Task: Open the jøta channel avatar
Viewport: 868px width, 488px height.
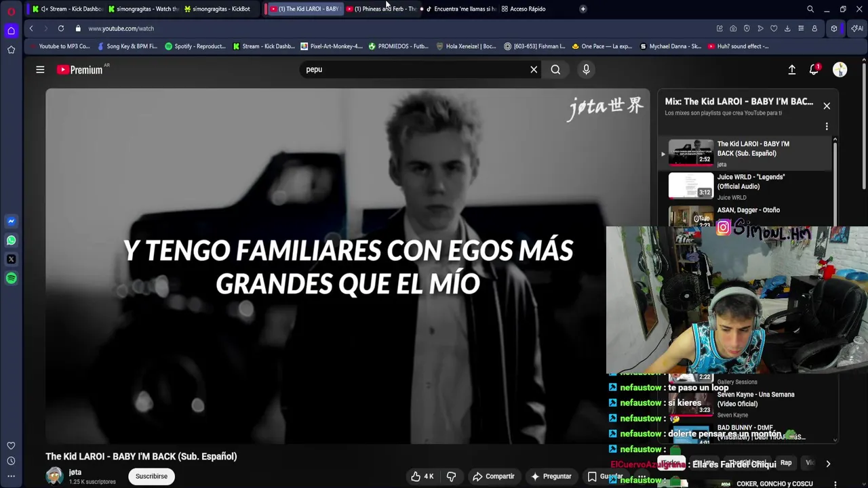Action: (54, 476)
